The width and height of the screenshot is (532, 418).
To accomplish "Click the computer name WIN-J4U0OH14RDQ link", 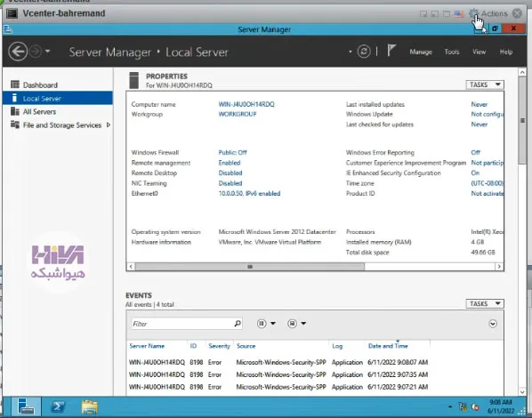I will click(246, 104).
